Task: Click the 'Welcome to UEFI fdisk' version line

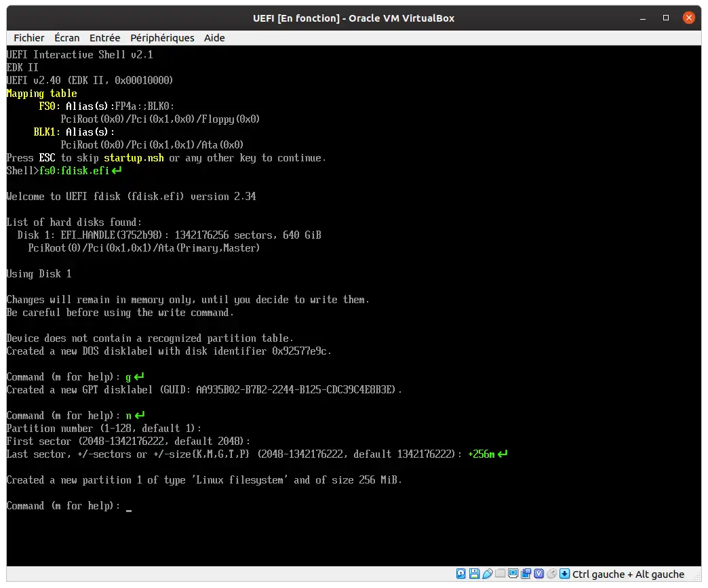Action: (131, 197)
